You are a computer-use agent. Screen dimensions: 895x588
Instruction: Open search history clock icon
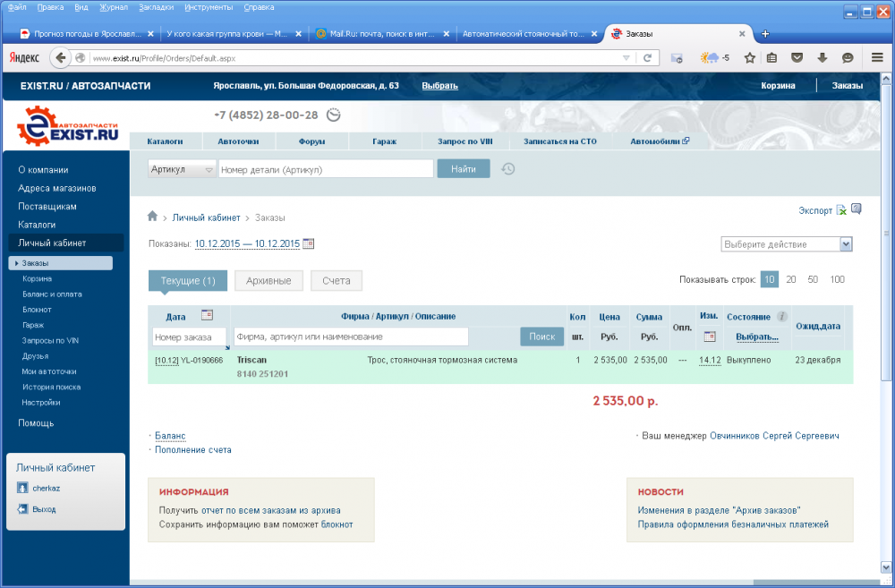point(508,169)
